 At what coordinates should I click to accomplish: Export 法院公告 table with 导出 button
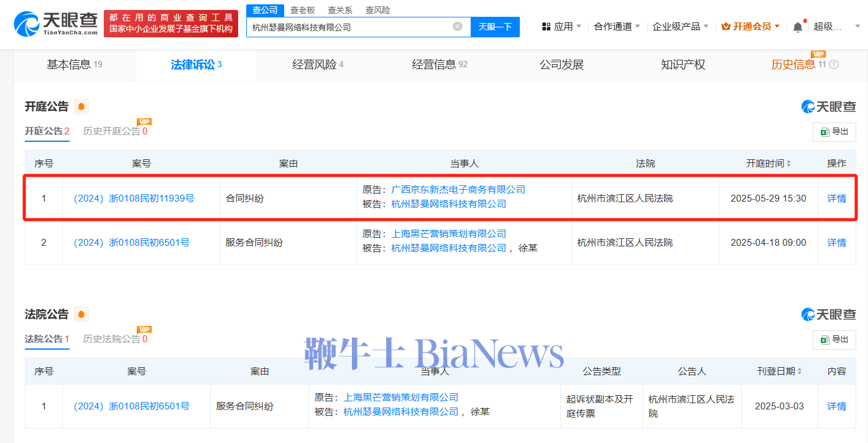click(x=834, y=340)
